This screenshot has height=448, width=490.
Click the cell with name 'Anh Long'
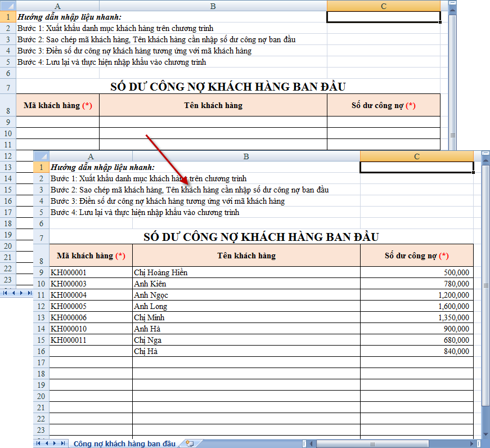click(x=246, y=306)
